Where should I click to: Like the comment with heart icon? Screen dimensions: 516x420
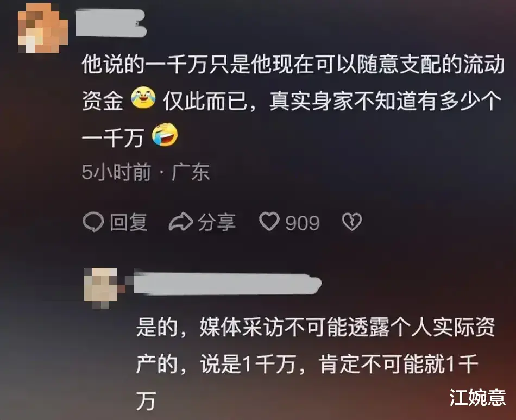point(269,221)
